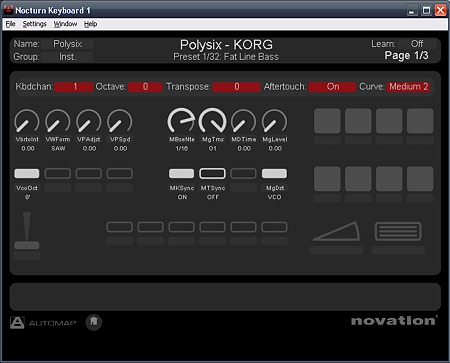This screenshot has height=363, width=450.
Task: Change the Transpose value field
Action: [x=236, y=87]
